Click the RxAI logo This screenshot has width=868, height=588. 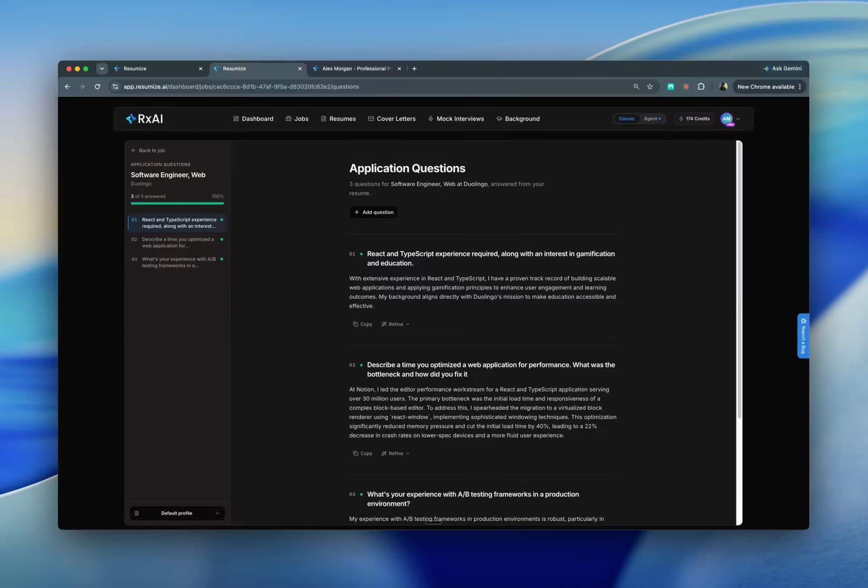pyautogui.click(x=144, y=119)
